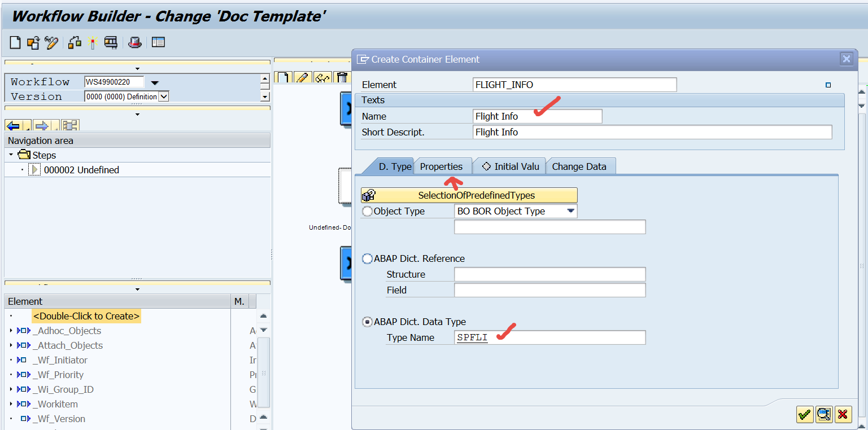Create a new workflow from the toolbar
Screen dimensions: 868x430
16,42
